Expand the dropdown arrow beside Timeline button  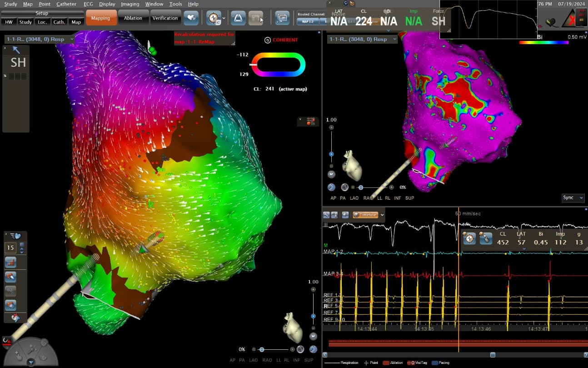[x=383, y=215]
